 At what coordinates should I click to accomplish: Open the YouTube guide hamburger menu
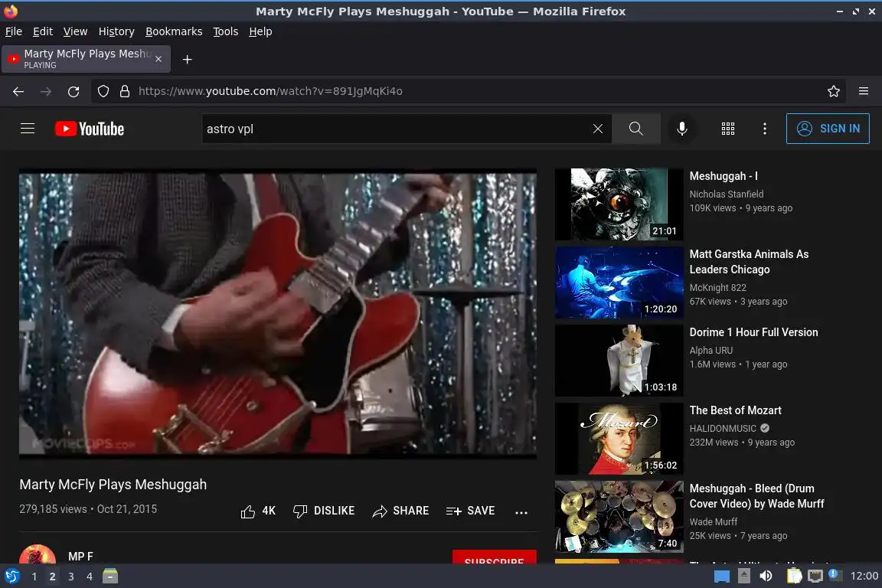(x=28, y=129)
